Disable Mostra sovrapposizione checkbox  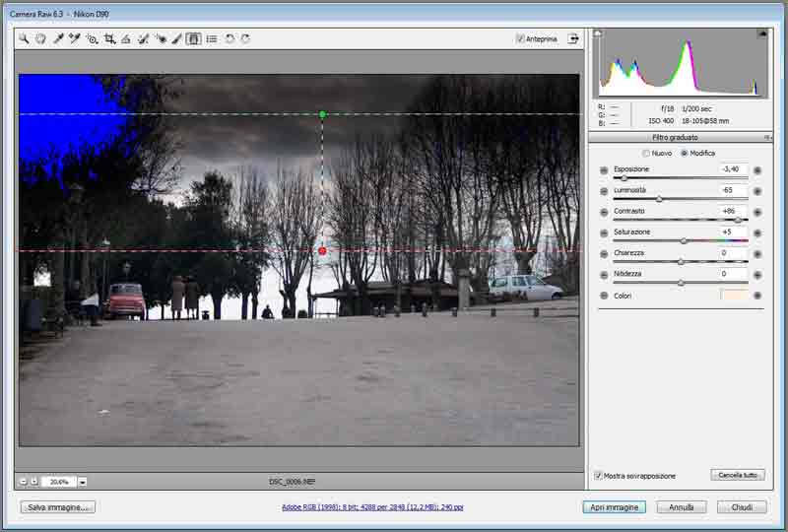599,476
